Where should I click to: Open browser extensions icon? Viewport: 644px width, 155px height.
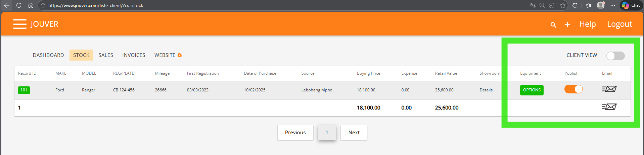pyautogui.click(x=575, y=5)
